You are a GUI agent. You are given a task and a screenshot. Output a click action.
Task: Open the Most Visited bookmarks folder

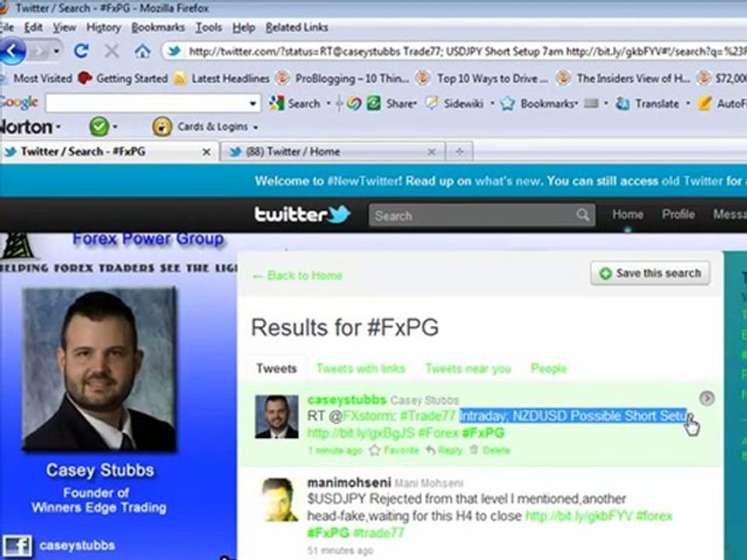click(37, 78)
